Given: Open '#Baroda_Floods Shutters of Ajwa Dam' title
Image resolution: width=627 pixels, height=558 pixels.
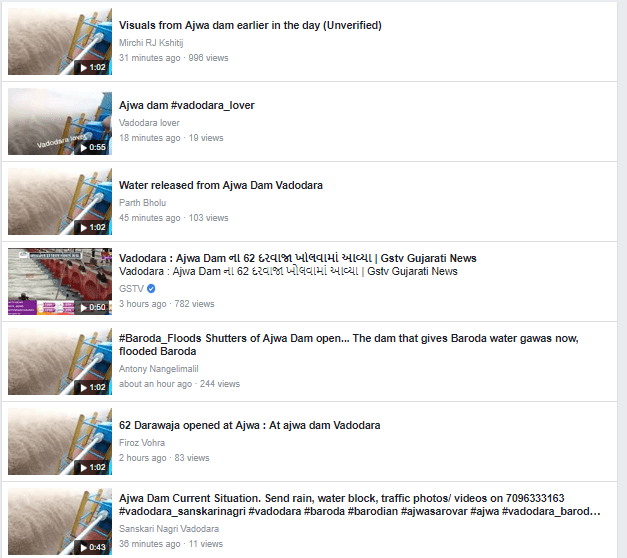Looking at the screenshot, I should tap(349, 344).
